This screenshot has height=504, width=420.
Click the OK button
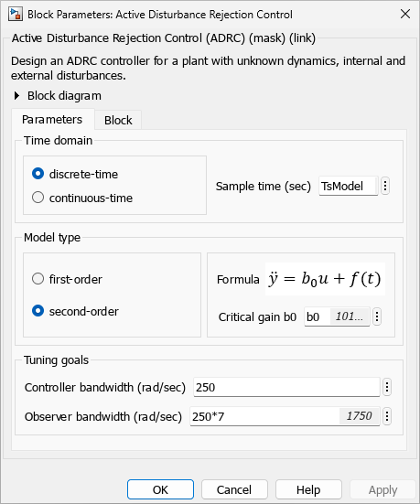[x=160, y=489]
